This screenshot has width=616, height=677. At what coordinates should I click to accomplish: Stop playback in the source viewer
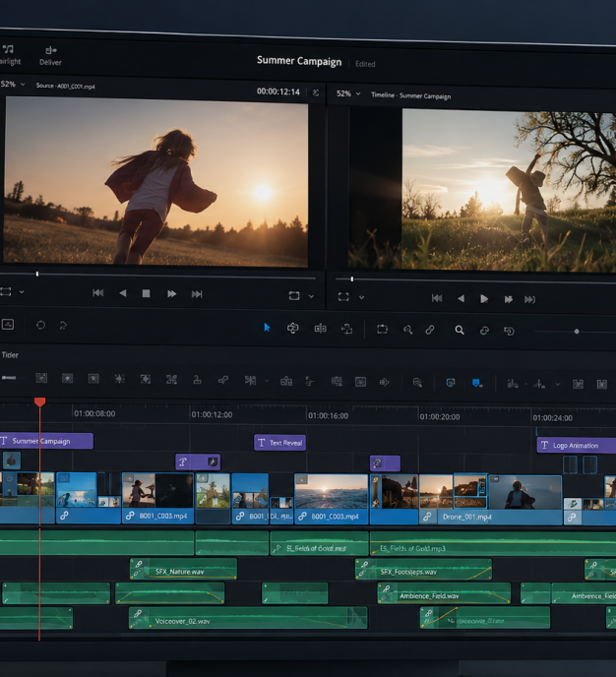[146, 293]
